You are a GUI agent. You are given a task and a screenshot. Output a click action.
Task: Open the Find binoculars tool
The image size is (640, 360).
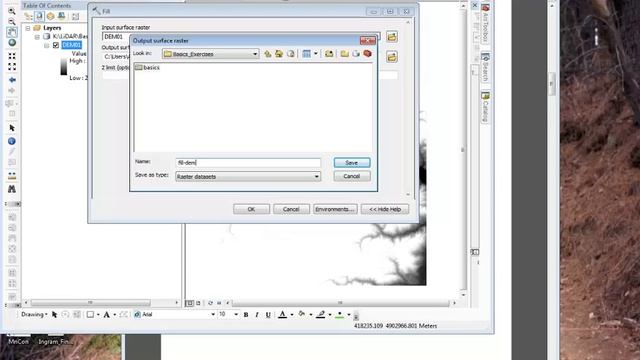click(x=12, y=189)
